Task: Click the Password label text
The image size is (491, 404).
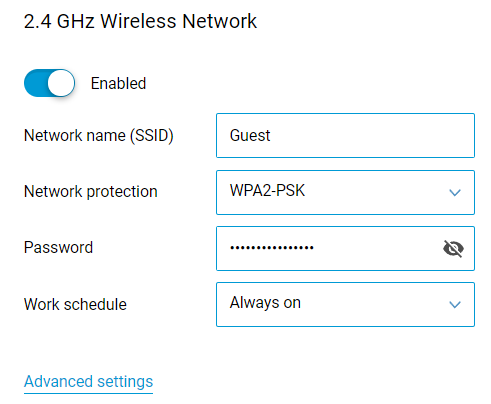Action: click(x=58, y=247)
